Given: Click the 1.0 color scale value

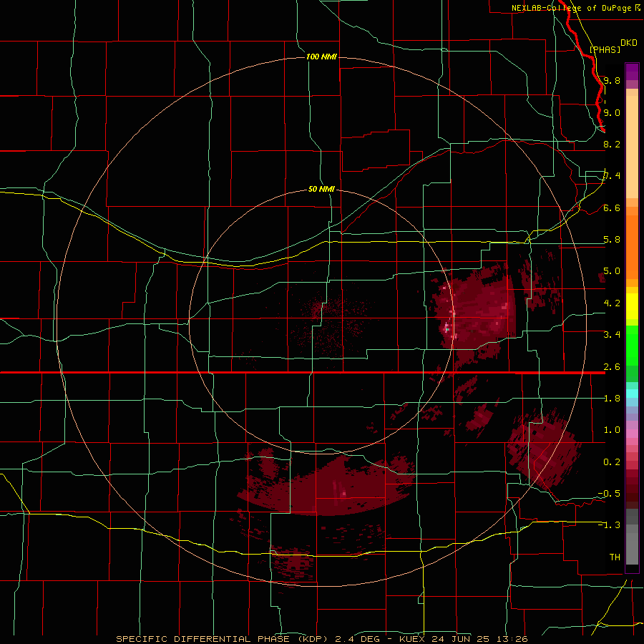Looking at the screenshot, I should click(612, 430).
